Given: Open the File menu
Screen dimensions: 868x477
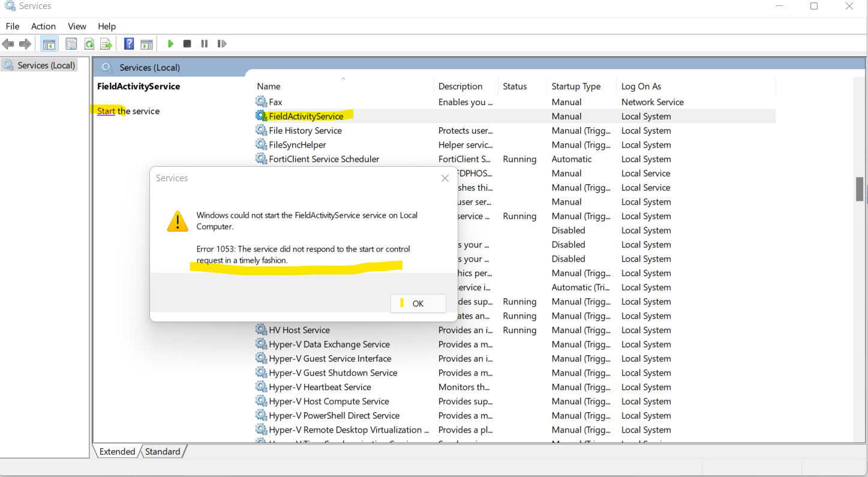Looking at the screenshot, I should tap(13, 26).
